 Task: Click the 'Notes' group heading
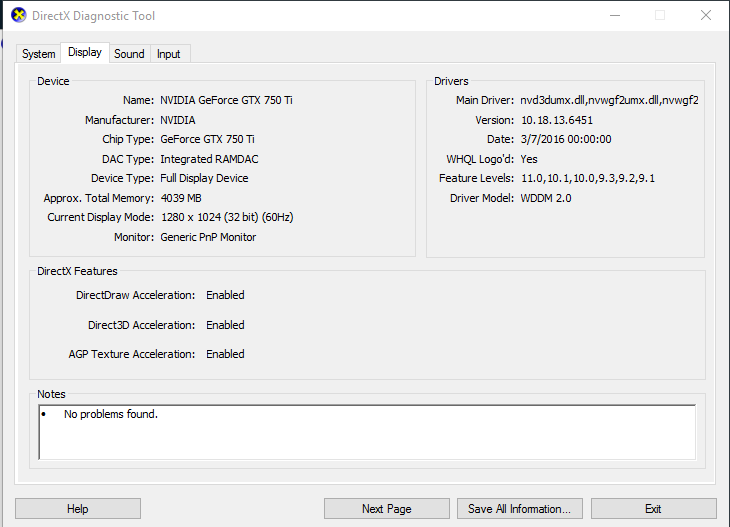51,394
